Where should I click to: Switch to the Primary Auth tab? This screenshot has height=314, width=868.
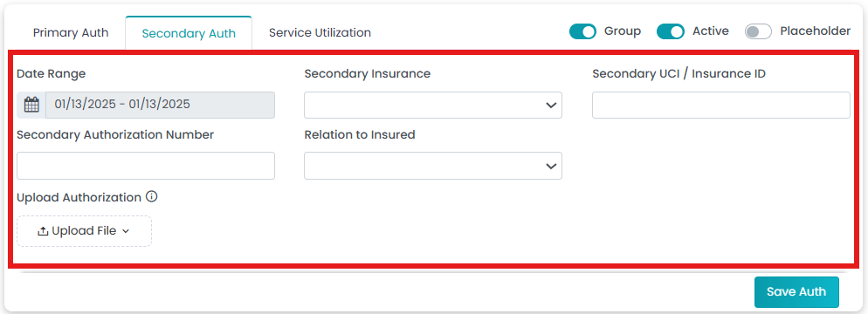pyautogui.click(x=71, y=32)
